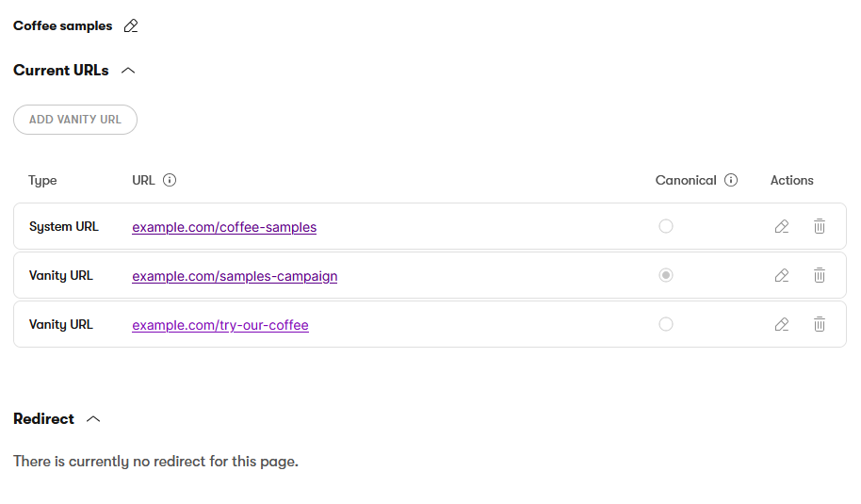
Task: Show info tooltip next to URL header
Action: 170,181
